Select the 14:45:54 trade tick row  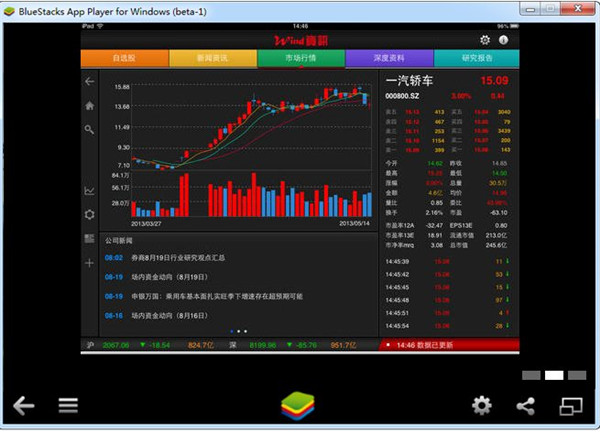(448, 326)
